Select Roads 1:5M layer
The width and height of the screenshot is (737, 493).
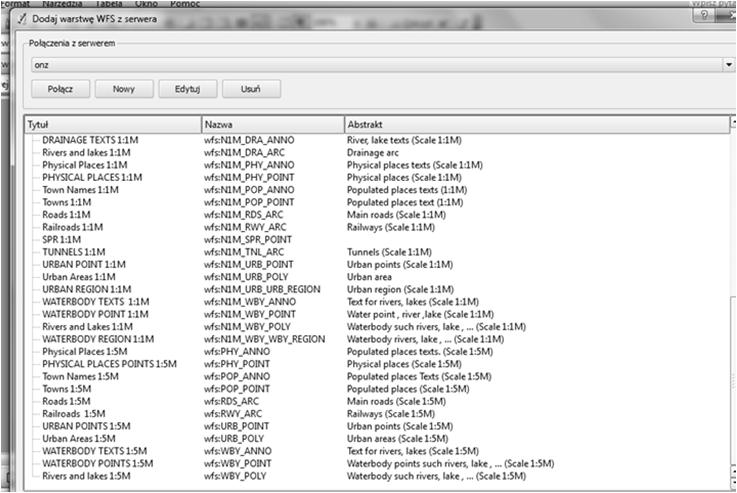tap(66, 401)
